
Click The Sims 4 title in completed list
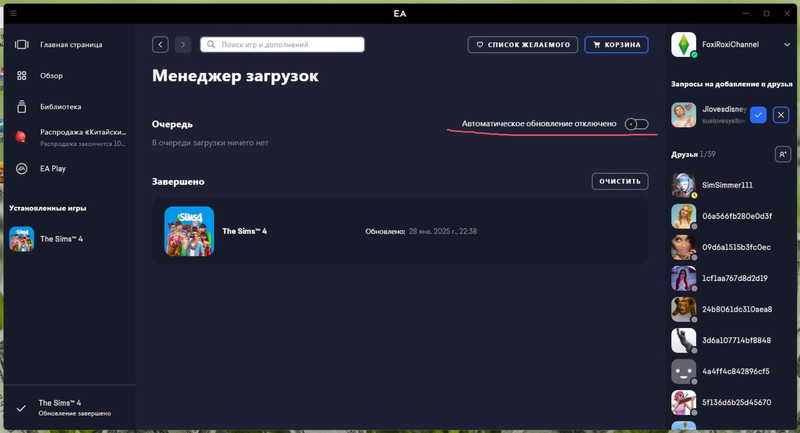(244, 231)
